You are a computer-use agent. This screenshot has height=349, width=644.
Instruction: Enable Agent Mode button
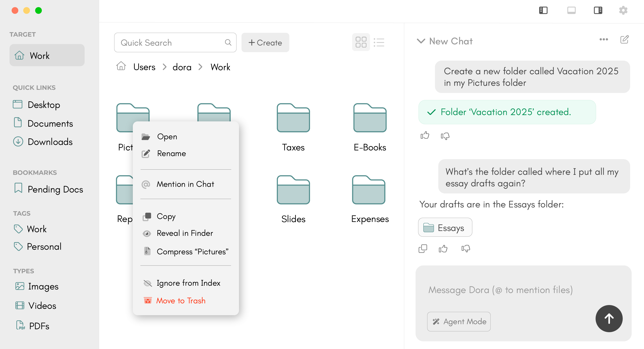[x=458, y=321]
